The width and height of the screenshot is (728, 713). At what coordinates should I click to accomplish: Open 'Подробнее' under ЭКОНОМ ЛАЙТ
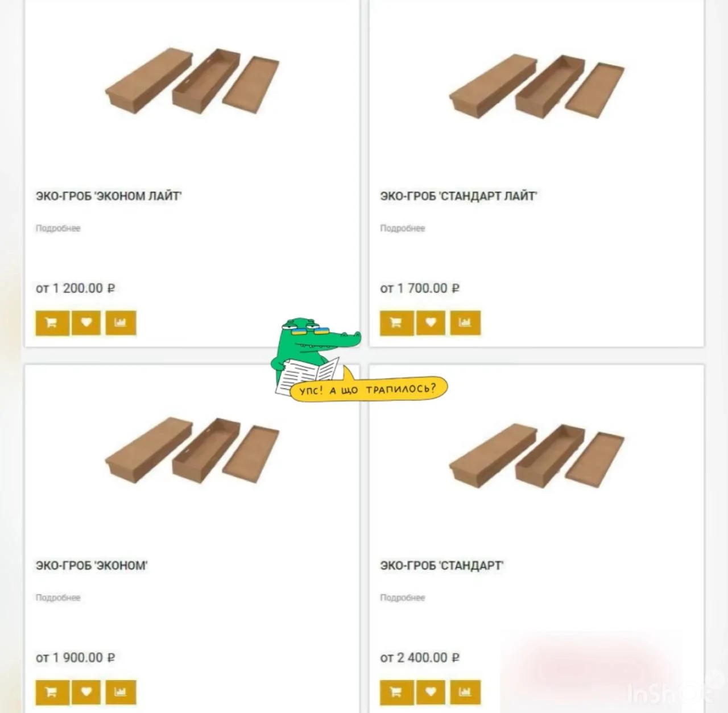coord(58,228)
